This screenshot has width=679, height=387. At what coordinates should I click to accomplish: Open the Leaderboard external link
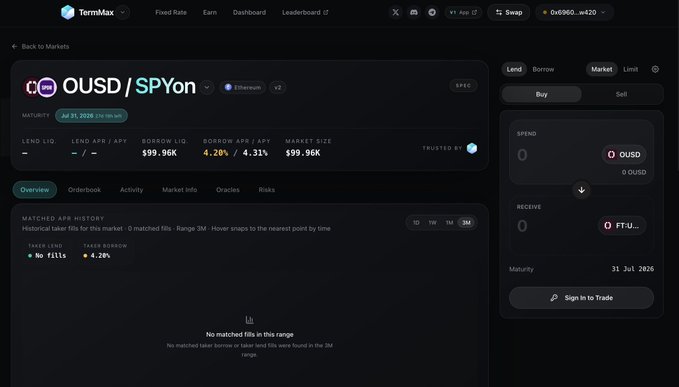(x=305, y=12)
